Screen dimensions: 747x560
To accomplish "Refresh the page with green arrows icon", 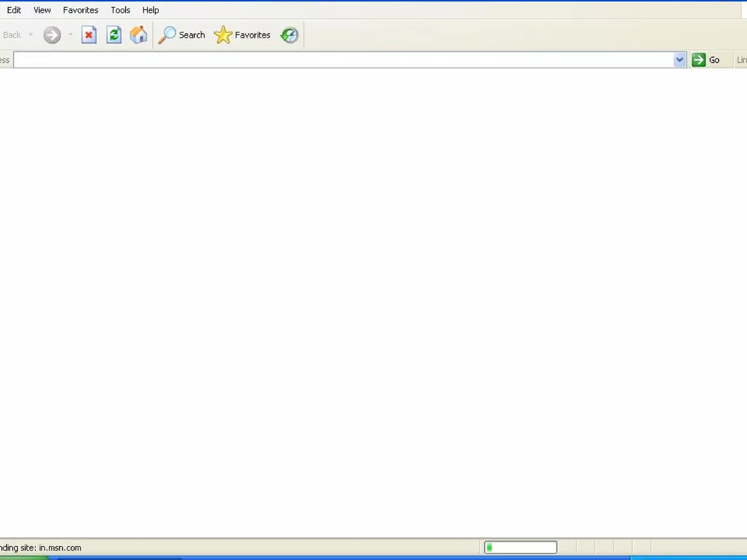I will click(x=114, y=35).
